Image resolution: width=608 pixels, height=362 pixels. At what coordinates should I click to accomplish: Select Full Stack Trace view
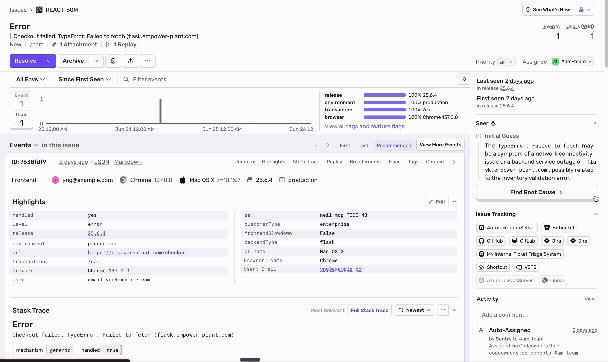[369, 310]
